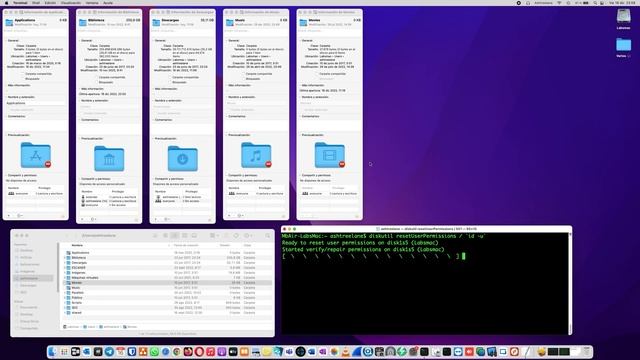640x360 pixels.
Task: Open Telegram from the Dock
Action: click(109, 351)
